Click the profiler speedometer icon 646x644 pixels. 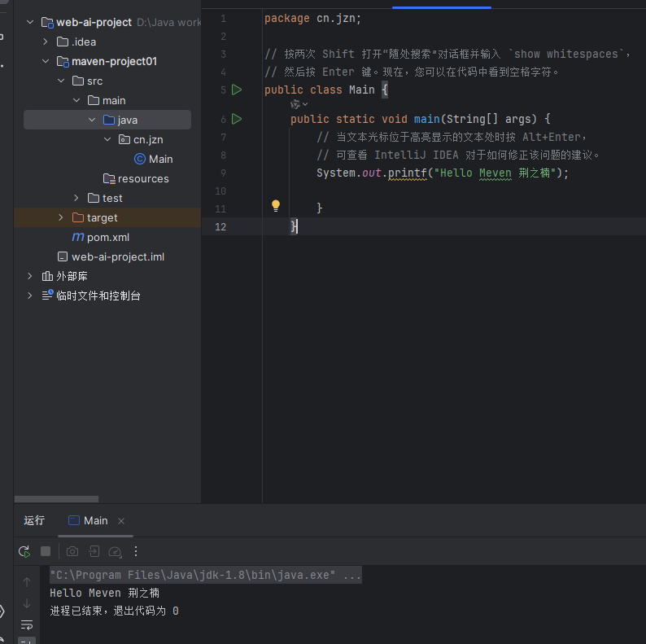point(115,552)
